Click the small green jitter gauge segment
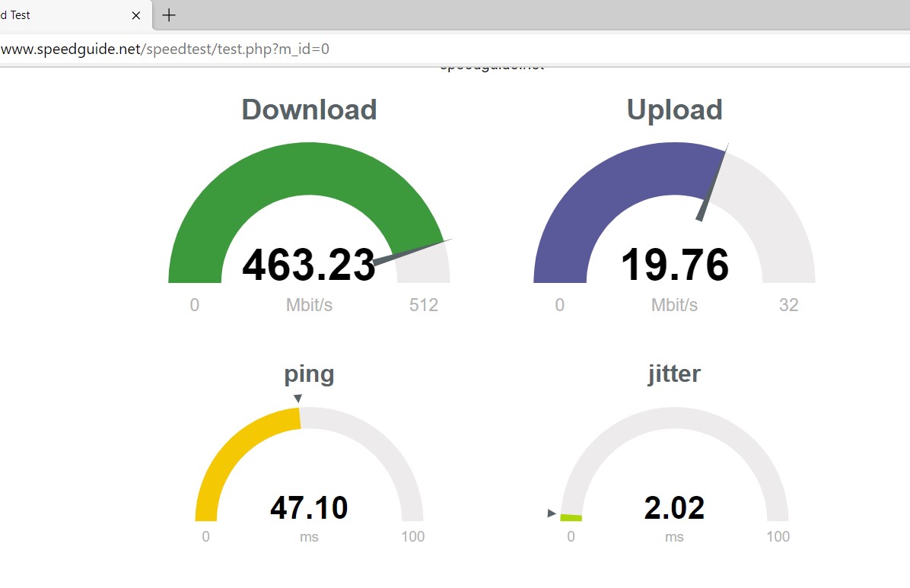910x588 pixels. pyautogui.click(x=571, y=517)
